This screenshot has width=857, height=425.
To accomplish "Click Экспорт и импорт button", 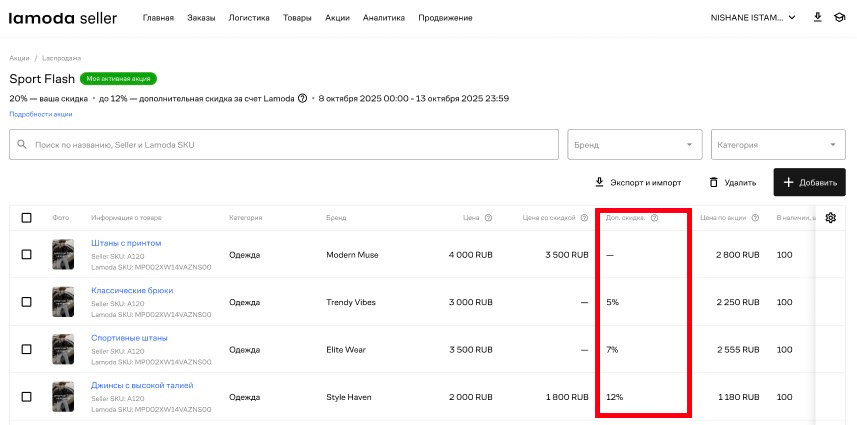I will coord(638,183).
